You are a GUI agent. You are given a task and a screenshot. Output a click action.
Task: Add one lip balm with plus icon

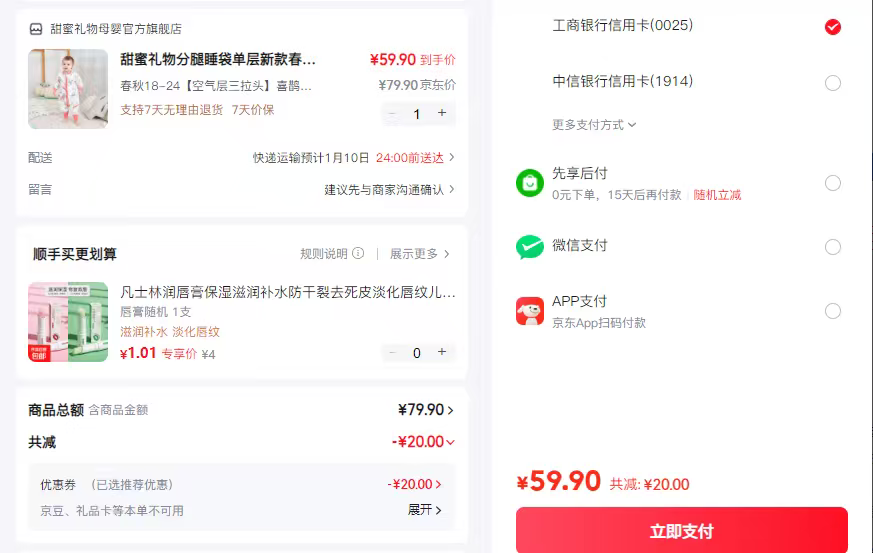click(442, 352)
